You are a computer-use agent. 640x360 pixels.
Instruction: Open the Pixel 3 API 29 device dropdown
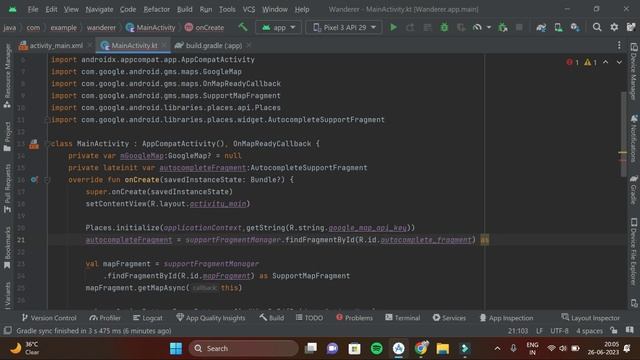[x=344, y=27]
